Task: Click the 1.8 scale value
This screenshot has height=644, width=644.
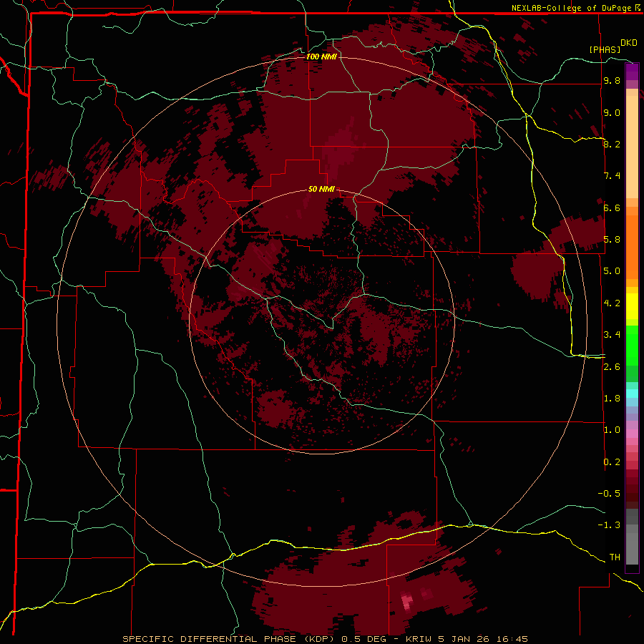Action: point(612,399)
